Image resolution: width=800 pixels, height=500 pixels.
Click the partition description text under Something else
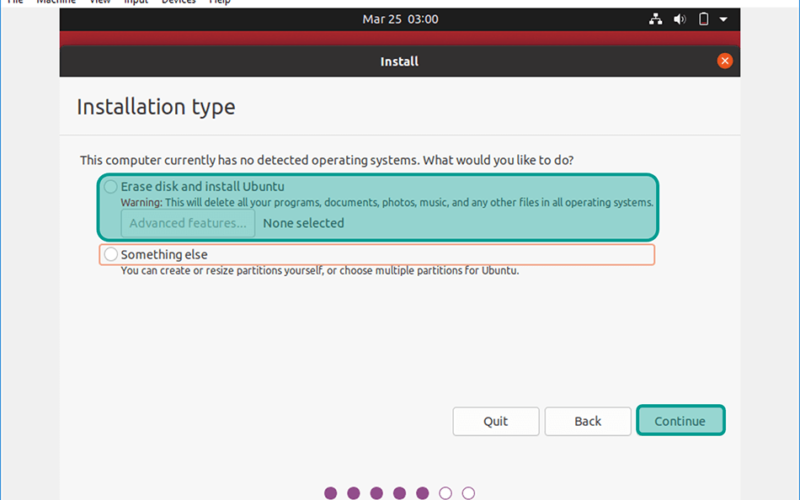(320, 270)
